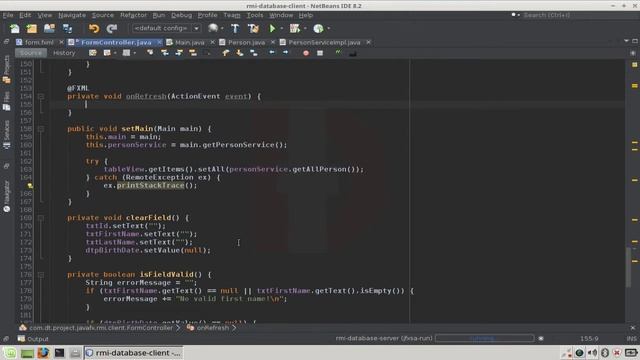Open the Output panel button
The height and width of the screenshot is (360, 640).
point(33,339)
